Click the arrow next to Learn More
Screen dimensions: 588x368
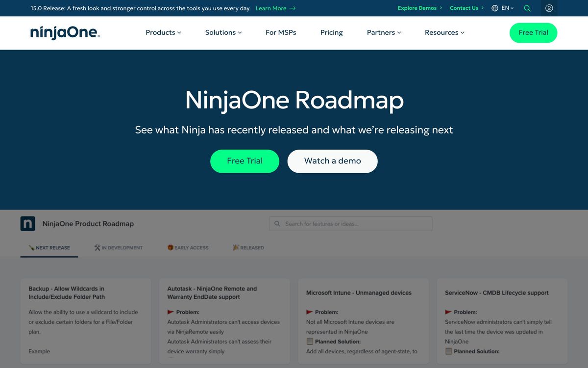point(293,8)
